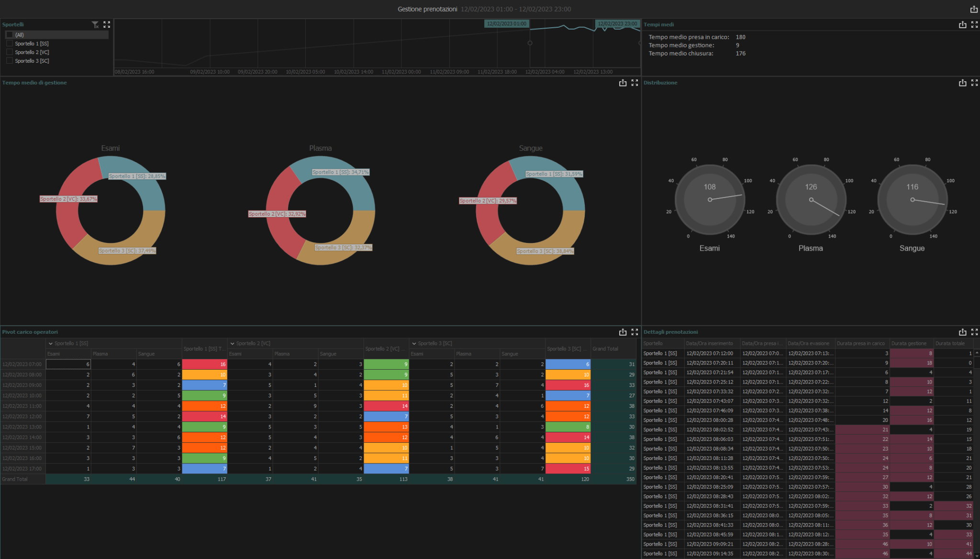Select pivot row 12/02/2023 07:00
The image size is (980, 559).
22,364
